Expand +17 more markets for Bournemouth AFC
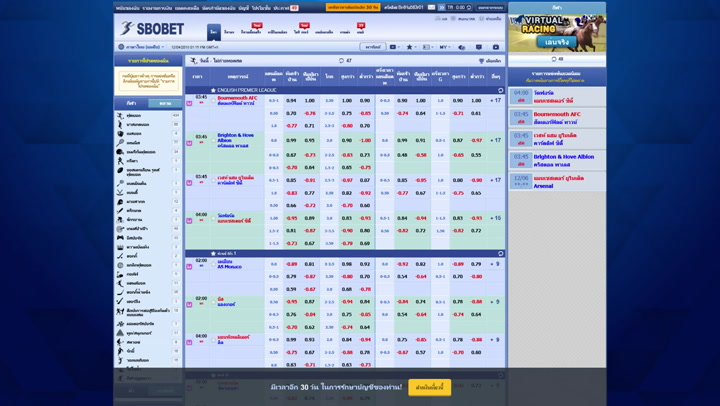 tap(495, 100)
